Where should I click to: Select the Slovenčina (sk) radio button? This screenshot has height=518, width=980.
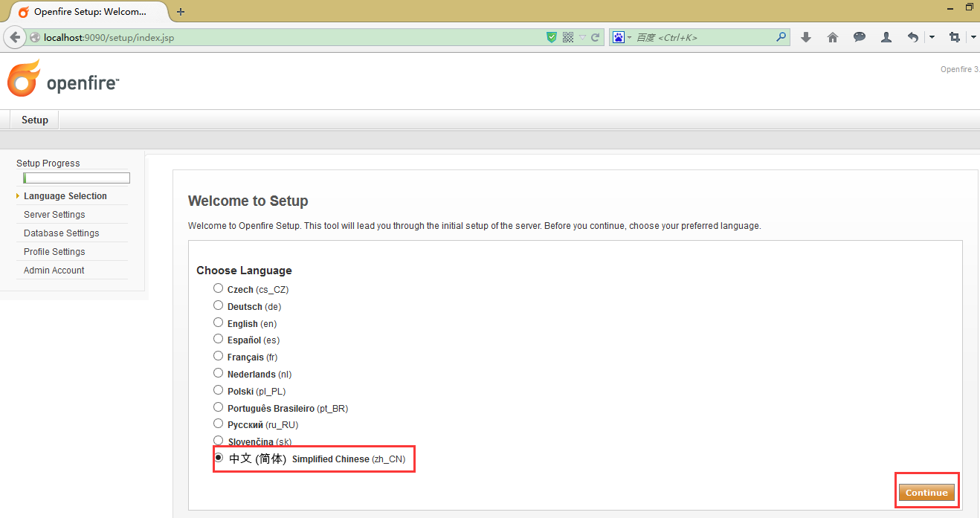coord(218,441)
